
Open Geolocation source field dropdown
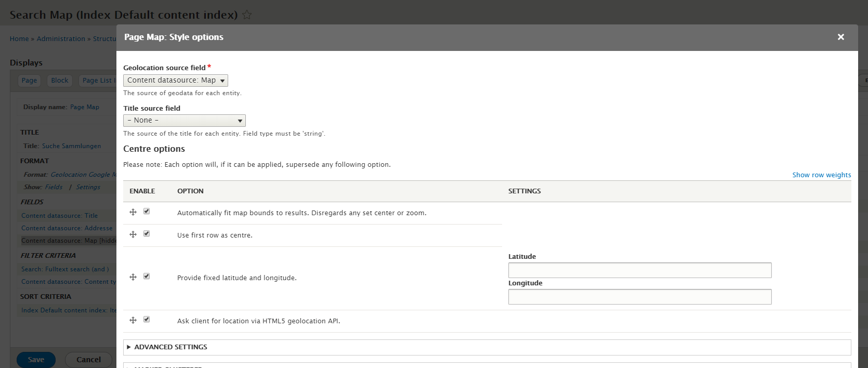click(176, 81)
